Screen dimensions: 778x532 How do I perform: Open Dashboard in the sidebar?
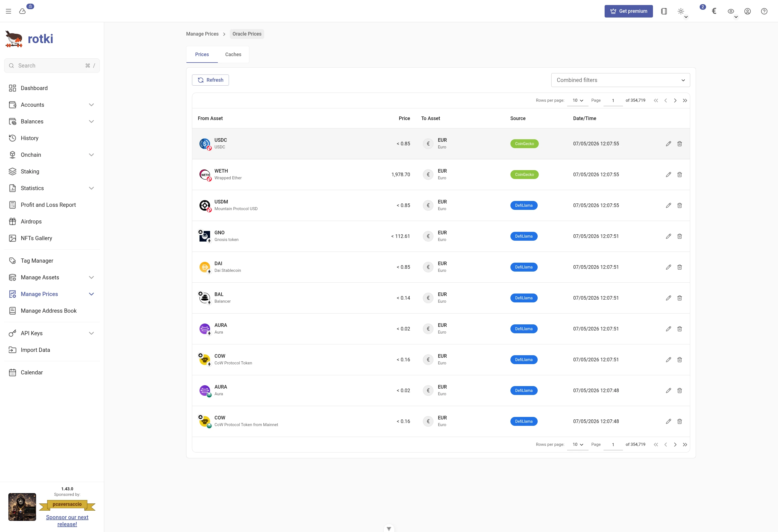pyautogui.click(x=52, y=88)
